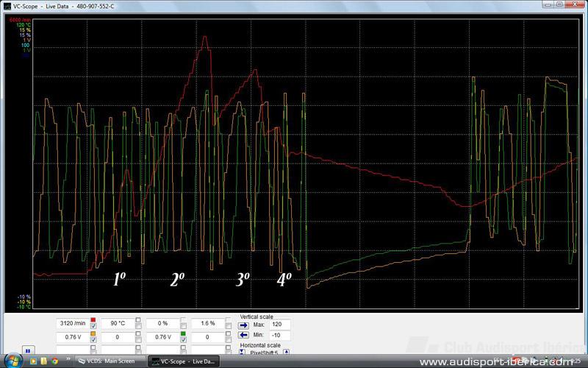Toggle the 0 % trace checkbox

point(183,325)
